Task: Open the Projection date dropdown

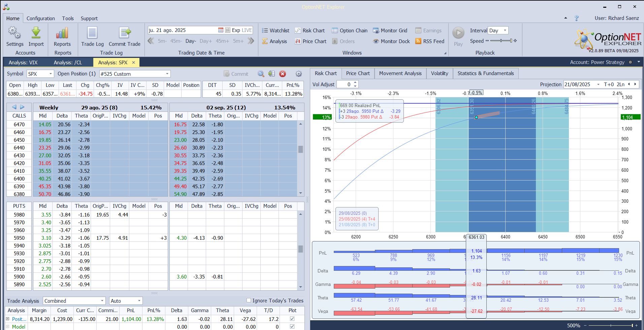Action: pyautogui.click(x=598, y=85)
